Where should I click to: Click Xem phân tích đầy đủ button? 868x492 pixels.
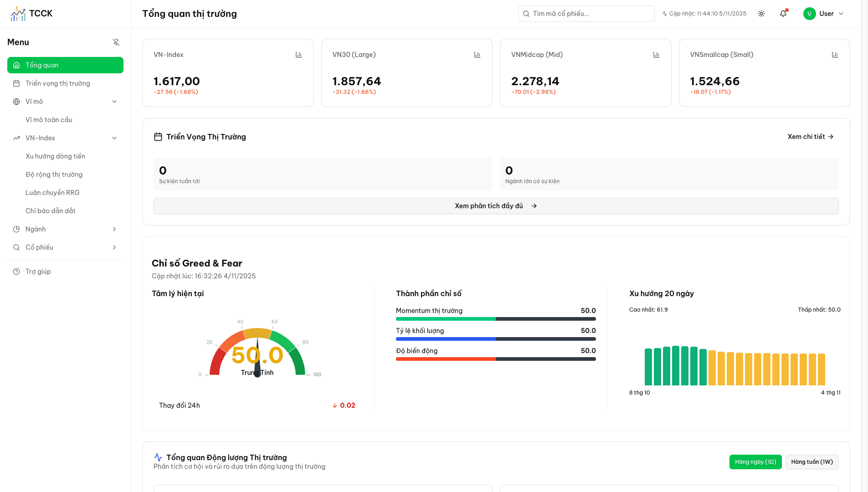click(496, 206)
